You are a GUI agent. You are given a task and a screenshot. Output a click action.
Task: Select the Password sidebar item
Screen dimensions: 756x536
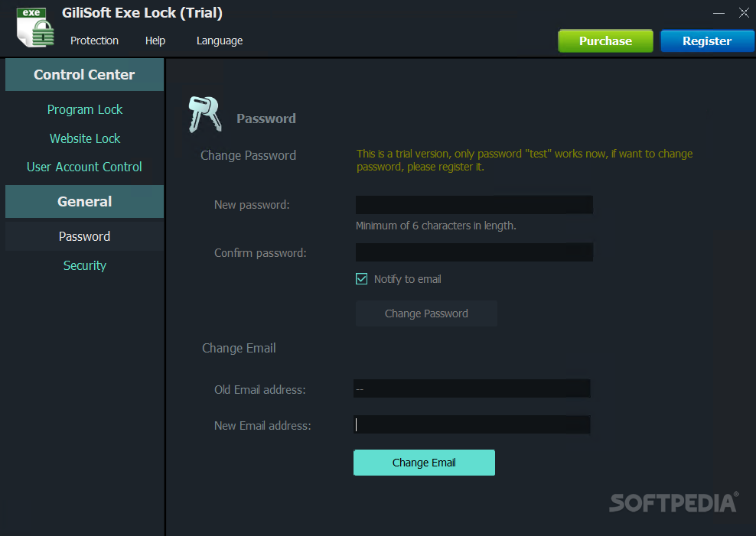[84, 236]
